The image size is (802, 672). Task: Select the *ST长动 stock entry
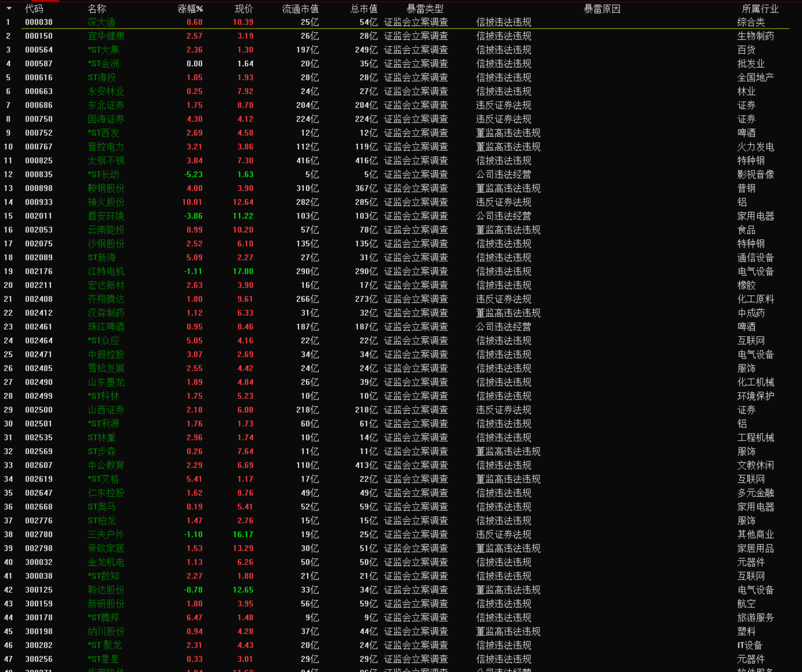pyautogui.click(x=103, y=175)
